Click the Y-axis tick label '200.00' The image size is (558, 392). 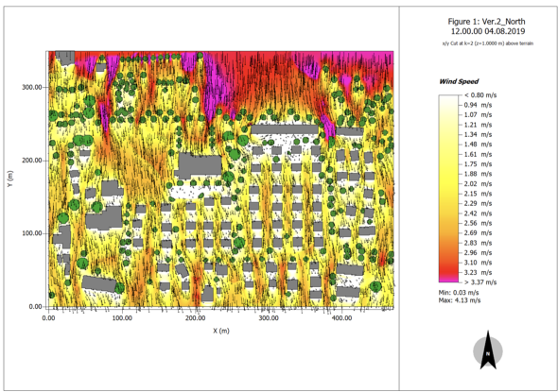pos(32,161)
